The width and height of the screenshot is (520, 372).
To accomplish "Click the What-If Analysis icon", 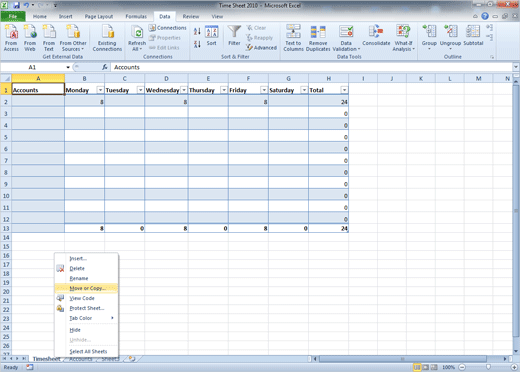I will (x=403, y=38).
